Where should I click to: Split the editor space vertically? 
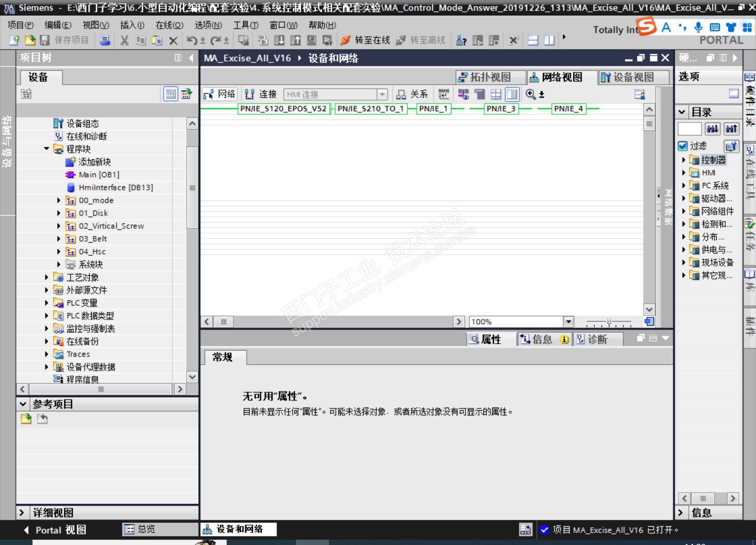[x=549, y=40]
